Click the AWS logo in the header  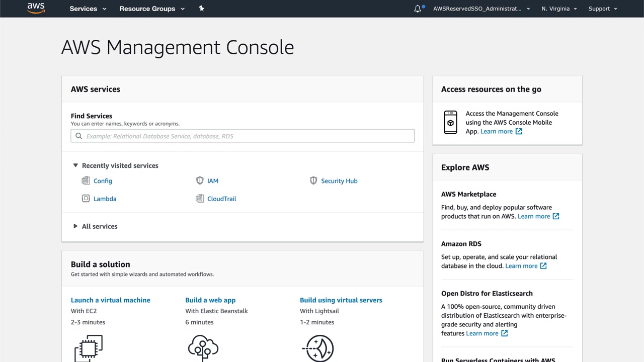[36, 8]
